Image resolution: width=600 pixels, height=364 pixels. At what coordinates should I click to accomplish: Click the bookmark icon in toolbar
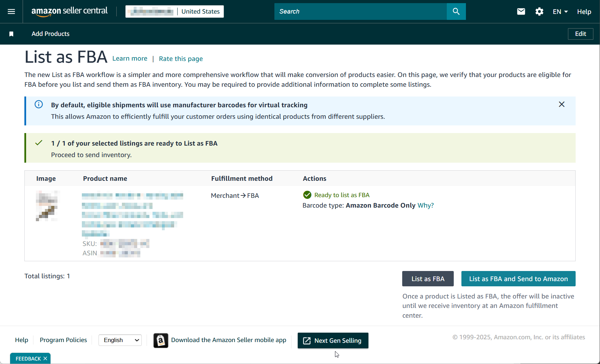point(11,34)
